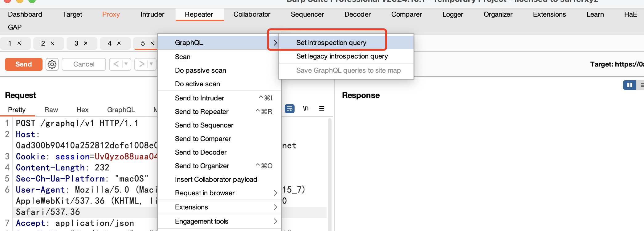Image resolution: width=644 pixels, height=231 pixels.
Task: Toggle the line wrap icon in request editor
Action: click(289, 109)
